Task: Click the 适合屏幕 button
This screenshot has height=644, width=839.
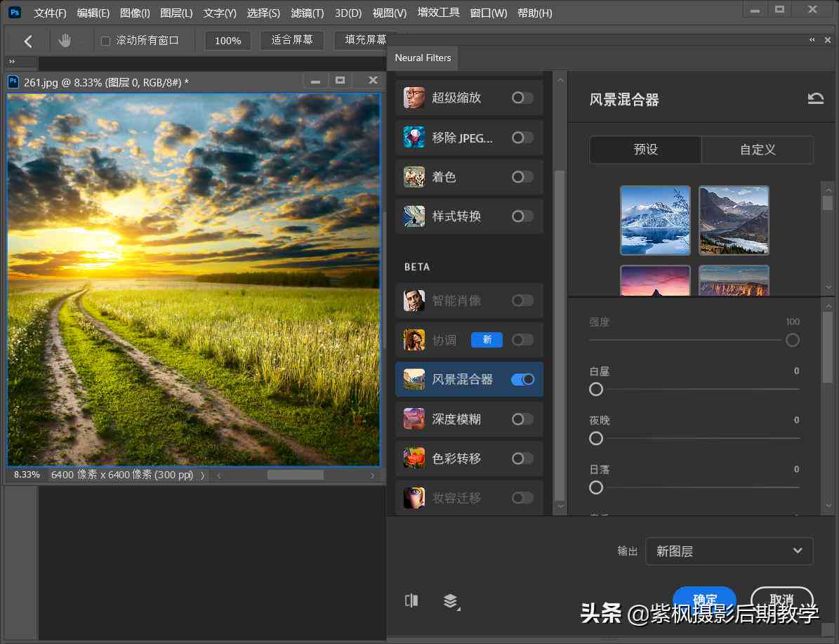Action: 292,40
